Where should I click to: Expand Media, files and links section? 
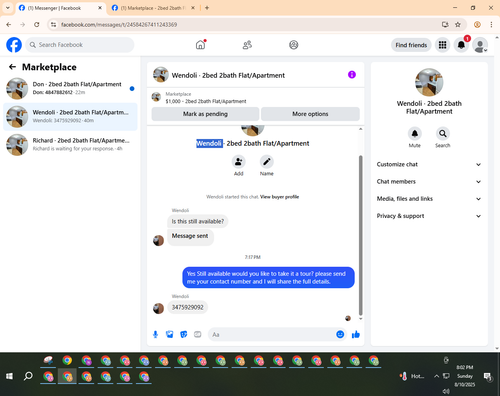(x=429, y=199)
